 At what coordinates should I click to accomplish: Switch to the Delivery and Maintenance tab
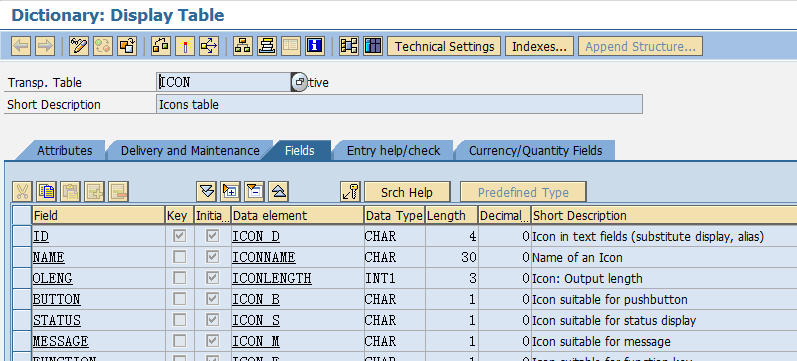point(190,151)
